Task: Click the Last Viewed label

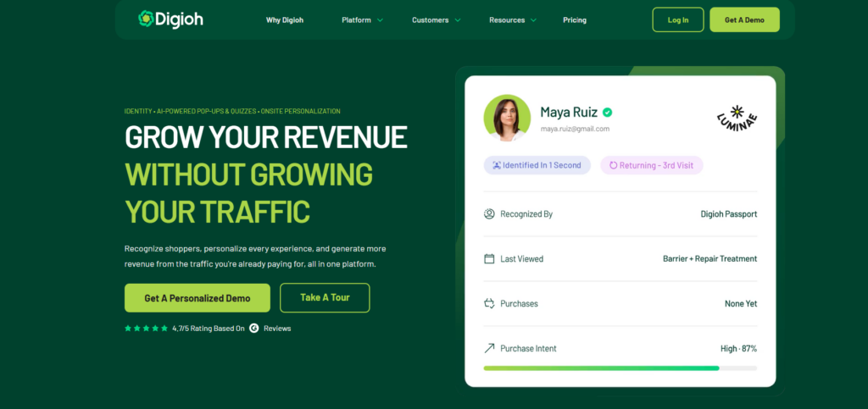Action: point(522,258)
